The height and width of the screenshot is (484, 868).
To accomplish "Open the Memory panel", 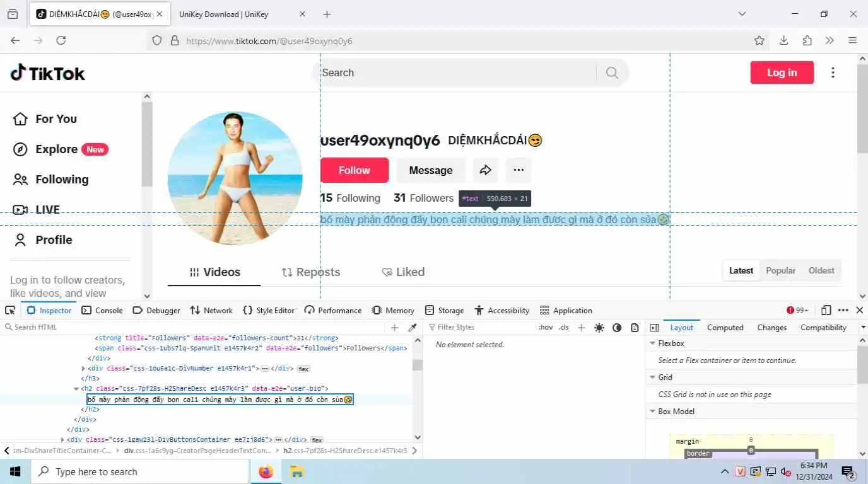I will click(x=393, y=310).
